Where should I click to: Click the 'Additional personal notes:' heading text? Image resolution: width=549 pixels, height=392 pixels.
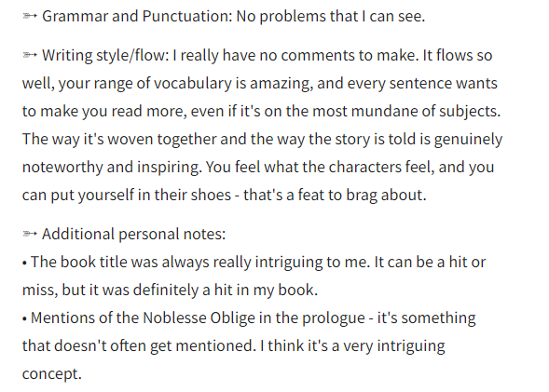point(133,234)
